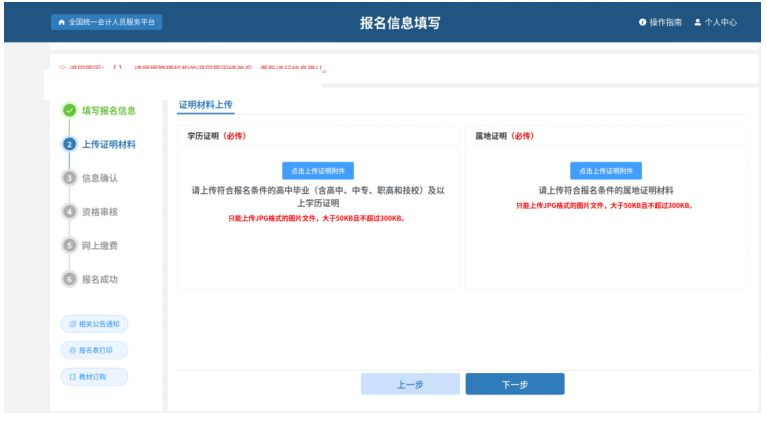This screenshot has width=767, height=432.
Task: Click the home icon for 全国统一会计人员服务平台
Action: 62,22
